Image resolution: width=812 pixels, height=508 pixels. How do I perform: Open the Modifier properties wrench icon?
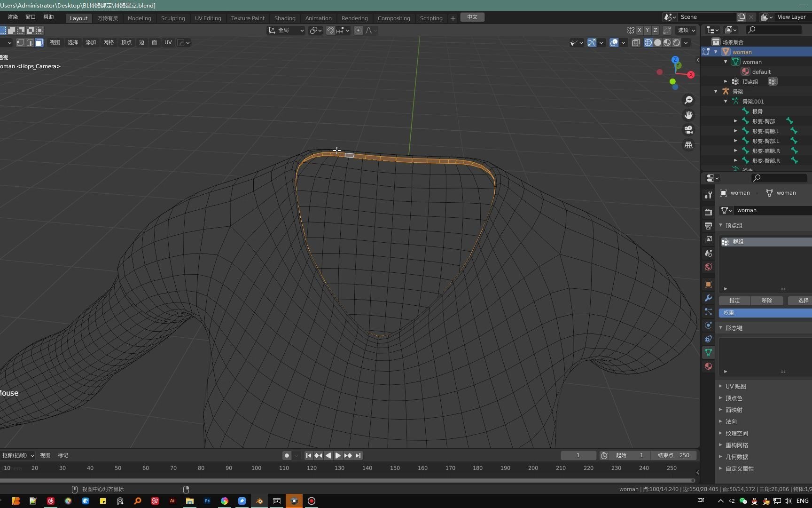click(x=708, y=298)
